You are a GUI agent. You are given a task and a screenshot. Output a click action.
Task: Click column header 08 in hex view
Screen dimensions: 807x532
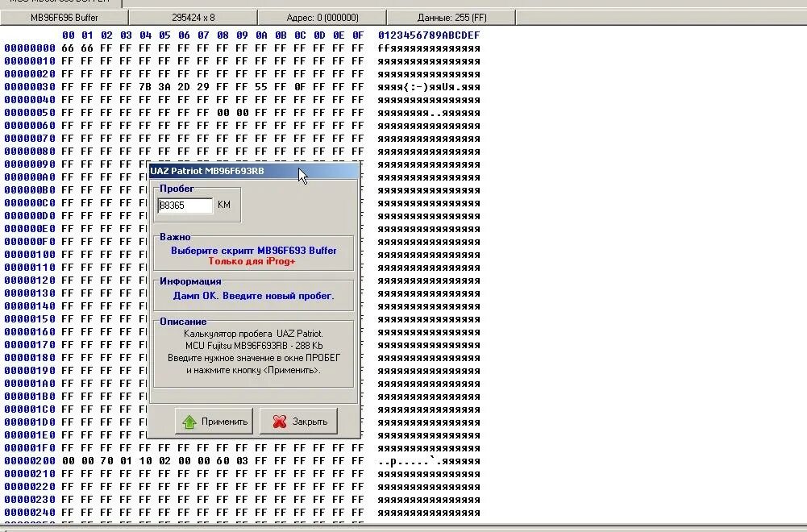pyautogui.click(x=223, y=35)
